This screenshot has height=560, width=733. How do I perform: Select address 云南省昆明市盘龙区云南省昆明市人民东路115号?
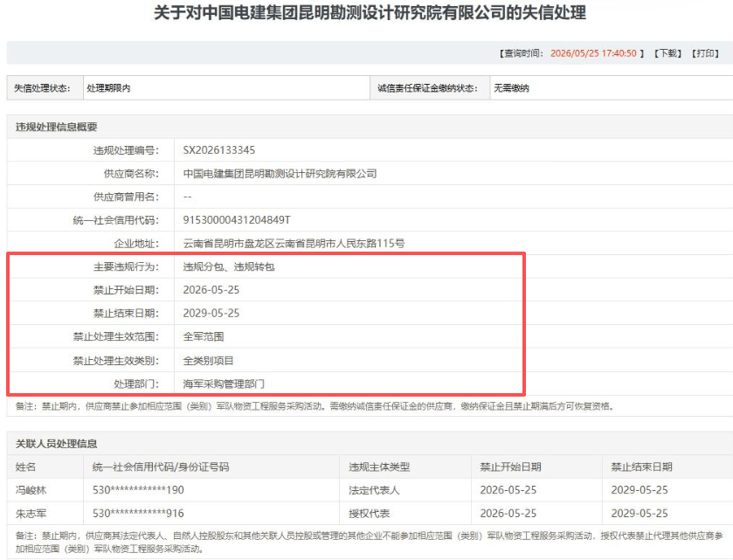(x=294, y=243)
